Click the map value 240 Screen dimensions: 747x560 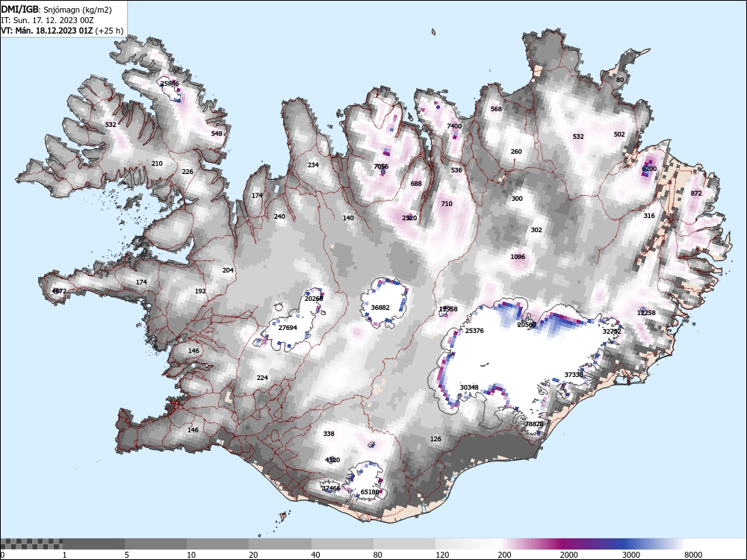pos(279,217)
